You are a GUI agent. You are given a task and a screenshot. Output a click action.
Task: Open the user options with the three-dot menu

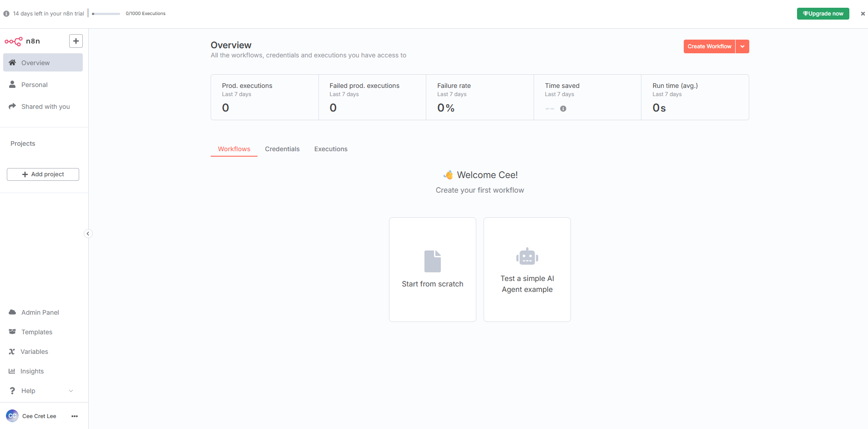pos(74,416)
